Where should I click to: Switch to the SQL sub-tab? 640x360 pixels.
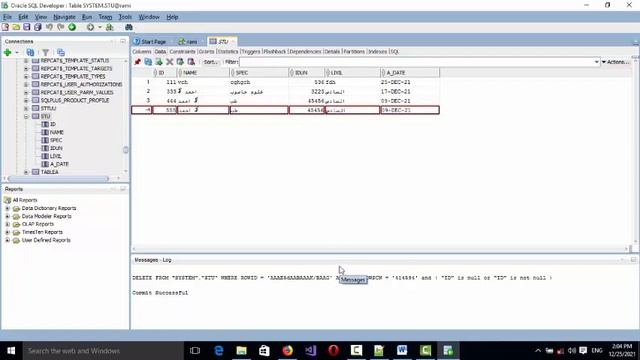click(395, 52)
